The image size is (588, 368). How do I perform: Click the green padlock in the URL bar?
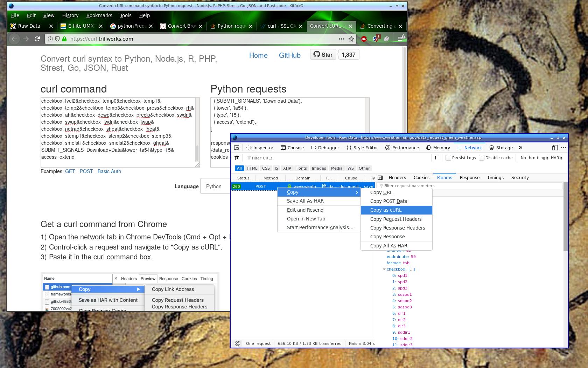tap(64, 39)
